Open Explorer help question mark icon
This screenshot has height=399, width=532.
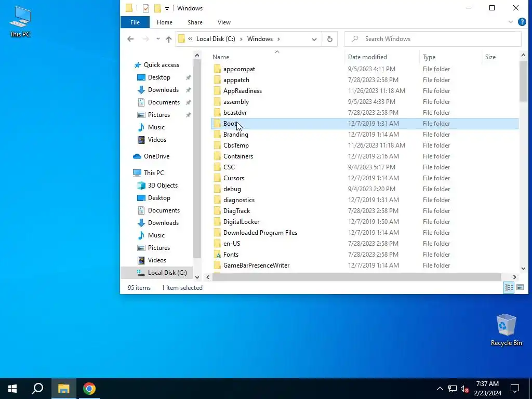point(522,22)
